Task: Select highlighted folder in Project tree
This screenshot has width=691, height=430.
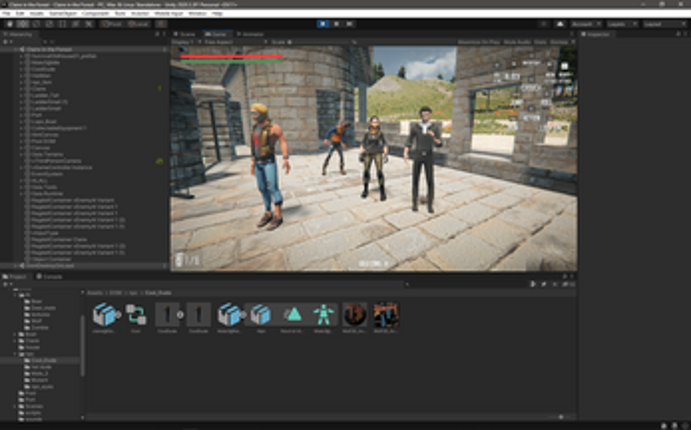Action: [x=40, y=360]
